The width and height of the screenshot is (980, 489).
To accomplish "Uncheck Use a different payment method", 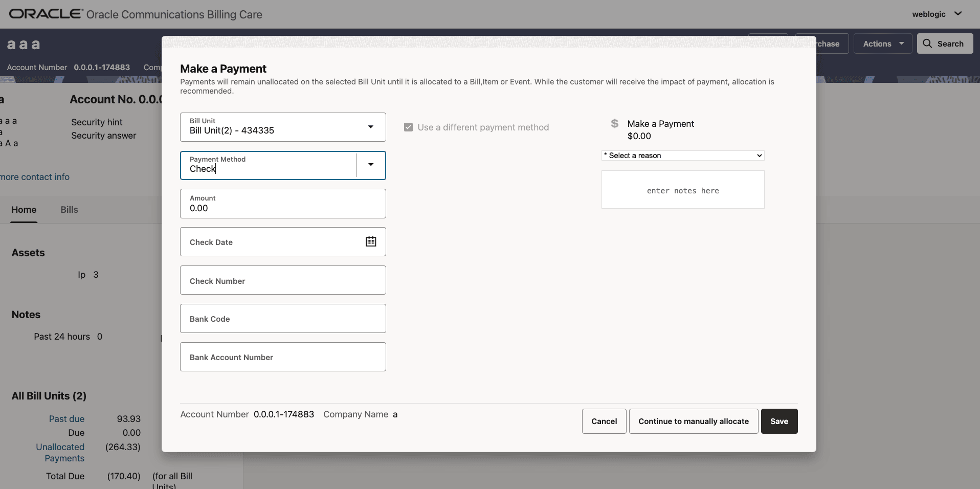I will point(408,127).
